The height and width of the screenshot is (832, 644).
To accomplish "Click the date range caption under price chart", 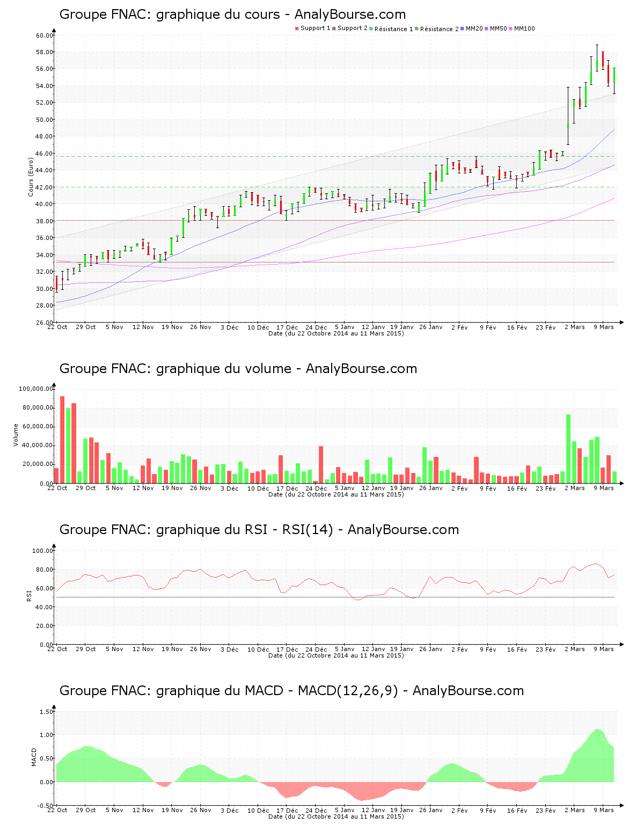I will 336,333.
